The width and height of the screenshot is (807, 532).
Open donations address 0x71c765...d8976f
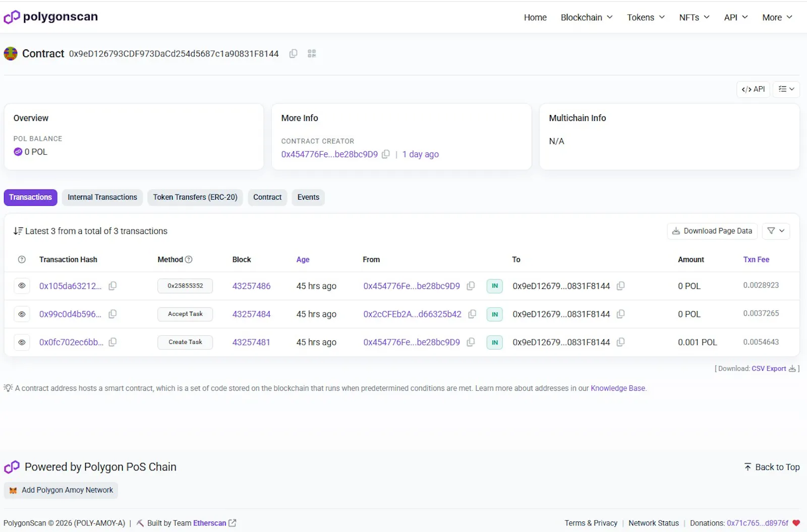point(757,523)
